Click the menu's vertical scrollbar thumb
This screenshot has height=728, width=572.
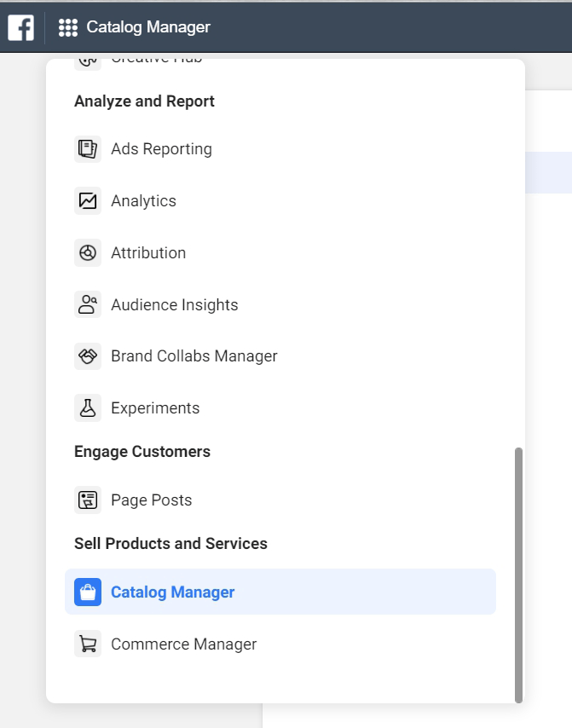click(518, 575)
